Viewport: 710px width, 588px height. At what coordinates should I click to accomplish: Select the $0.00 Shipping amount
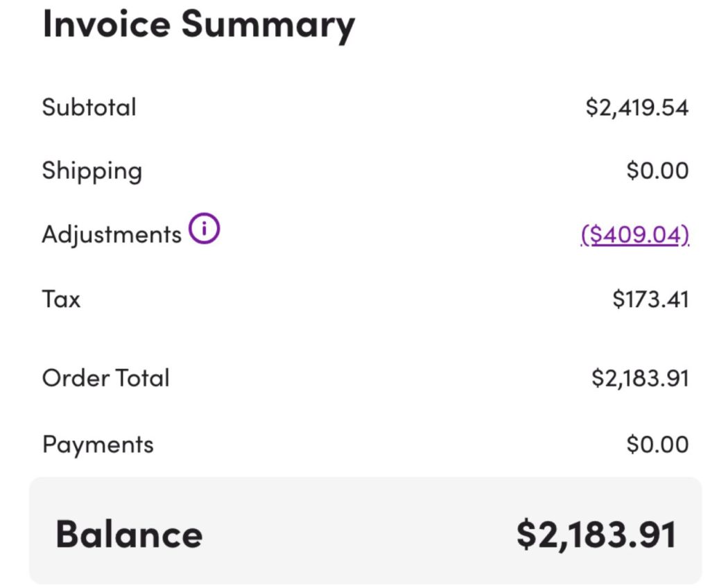tap(657, 171)
